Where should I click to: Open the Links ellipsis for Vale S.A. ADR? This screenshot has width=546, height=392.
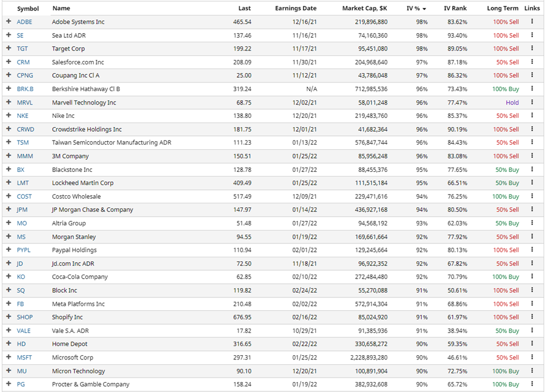click(532, 330)
